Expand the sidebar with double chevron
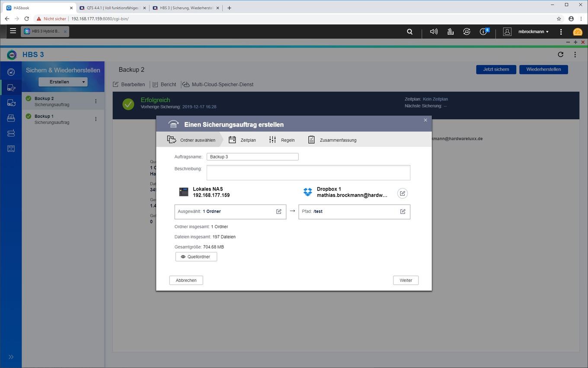 point(11,357)
